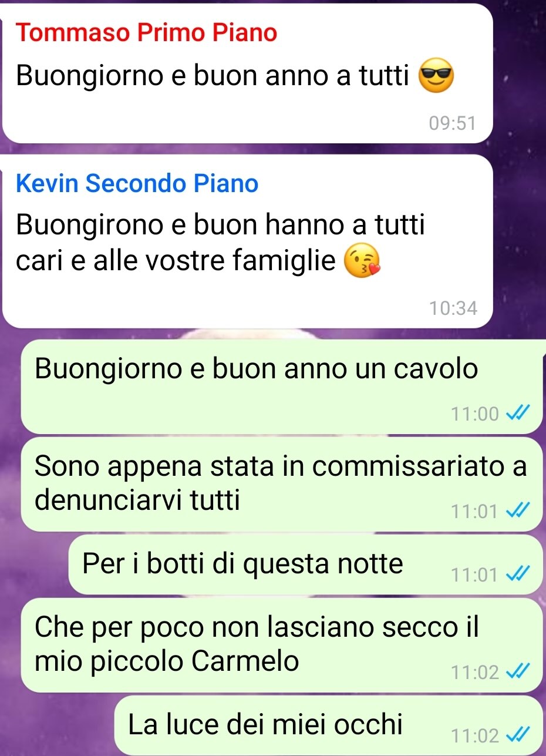This screenshot has width=546, height=756.
Task: Open the Tommaso Primo Piano sender name
Action: click(147, 33)
